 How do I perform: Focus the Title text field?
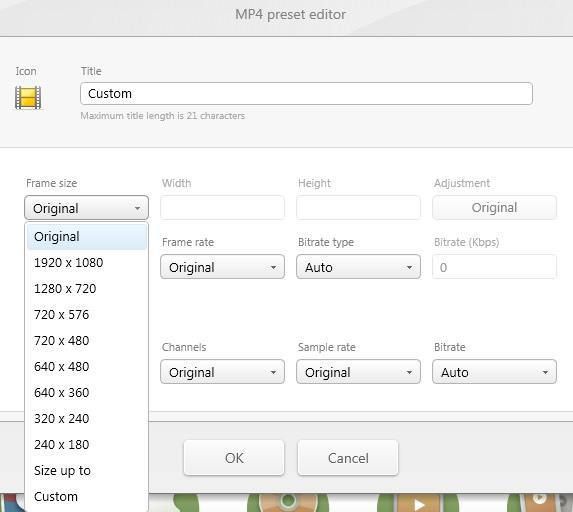(x=306, y=94)
